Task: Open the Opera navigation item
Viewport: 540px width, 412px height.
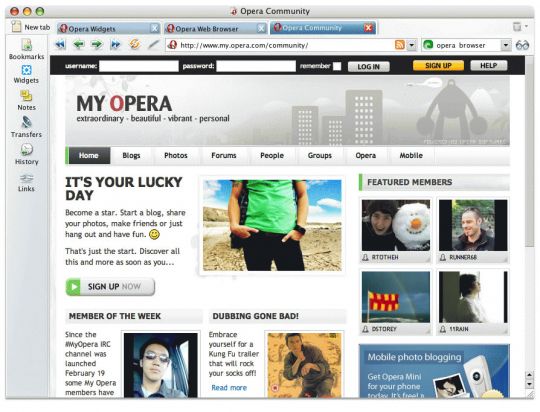Action: pos(365,155)
